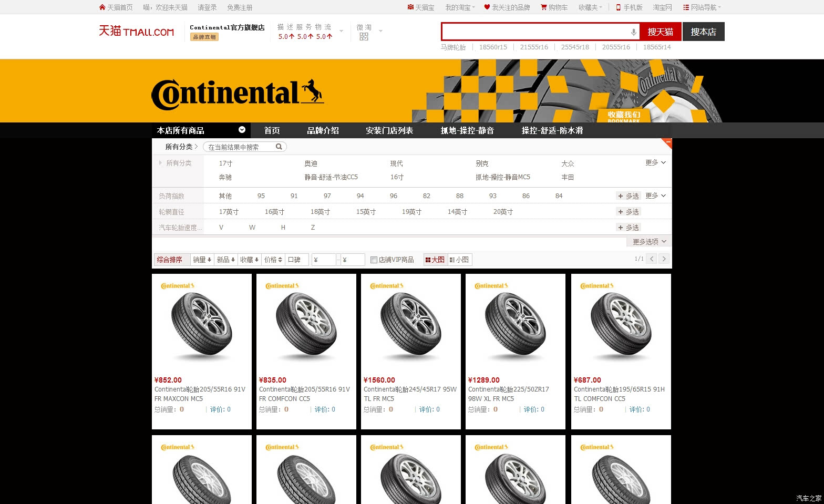The height and width of the screenshot is (504, 824).
Task: Click the red 搜天猫 button
Action: point(661,32)
